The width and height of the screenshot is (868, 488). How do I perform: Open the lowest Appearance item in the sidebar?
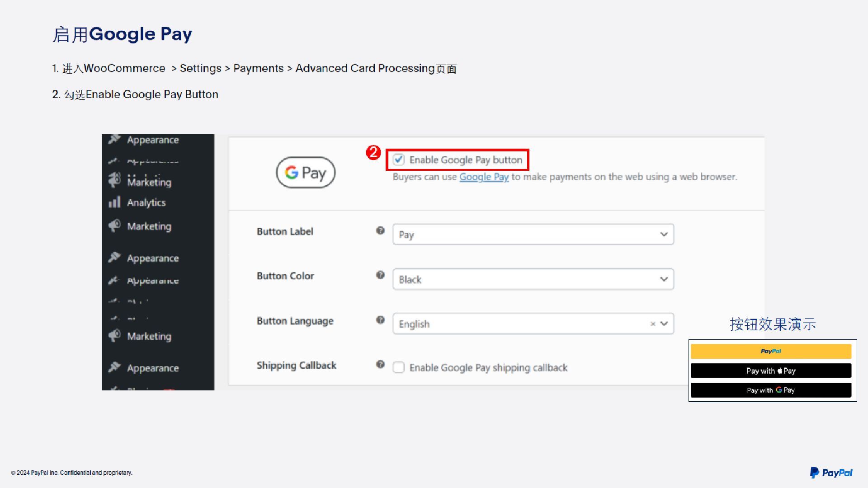tap(152, 368)
